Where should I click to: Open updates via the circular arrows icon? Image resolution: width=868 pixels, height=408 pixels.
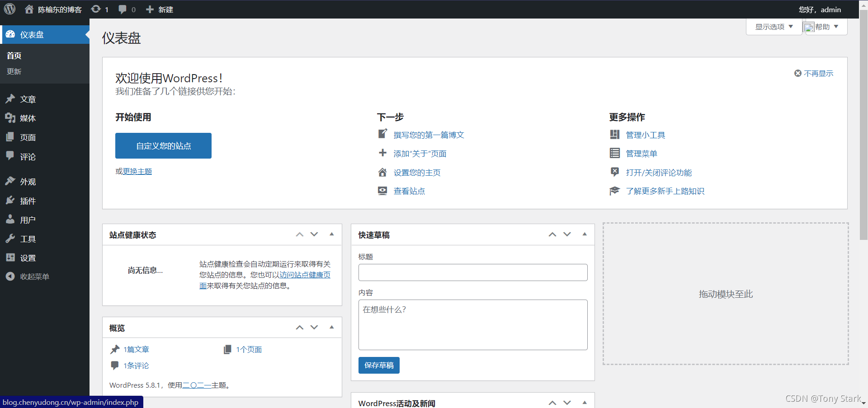95,9
